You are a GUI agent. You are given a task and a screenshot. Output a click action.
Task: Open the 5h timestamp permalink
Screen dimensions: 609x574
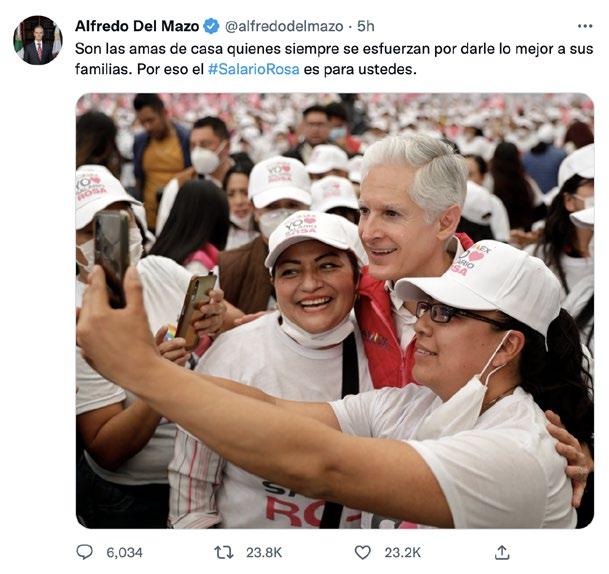[x=365, y=26]
